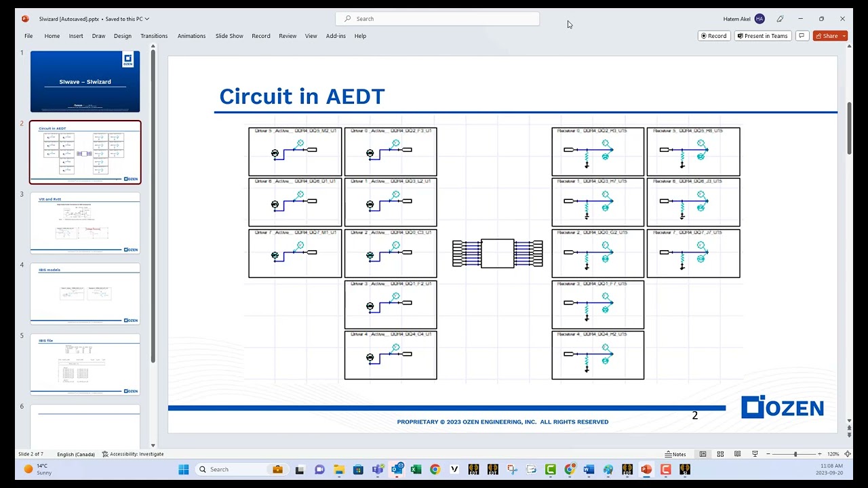
Task: Adjust the zoom slider handle
Action: [x=795, y=454]
